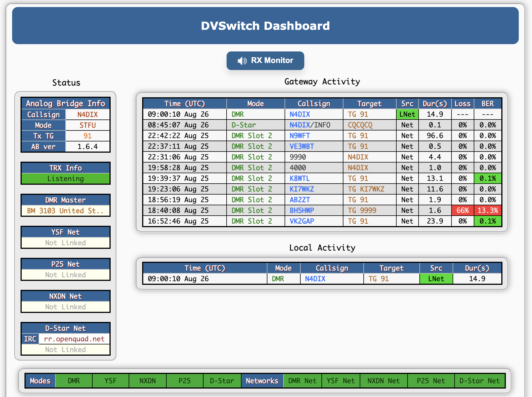Click the speaker icon in RX Monitor

point(242,61)
